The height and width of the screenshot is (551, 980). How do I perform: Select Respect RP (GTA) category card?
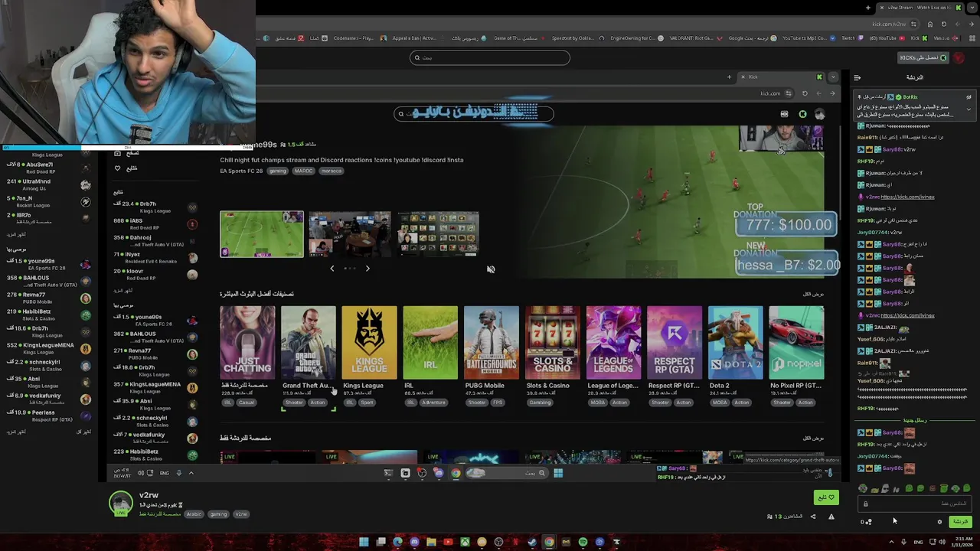[x=675, y=343]
